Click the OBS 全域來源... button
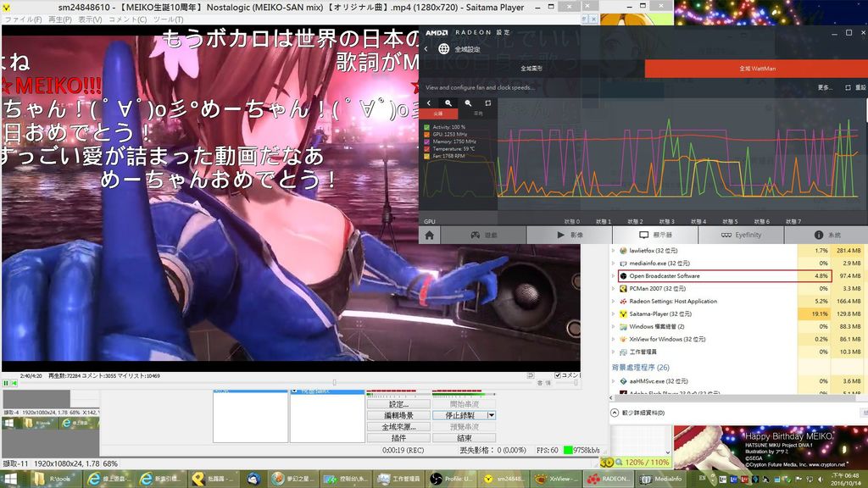Image resolution: width=868 pixels, height=488 pixels. 398,427
